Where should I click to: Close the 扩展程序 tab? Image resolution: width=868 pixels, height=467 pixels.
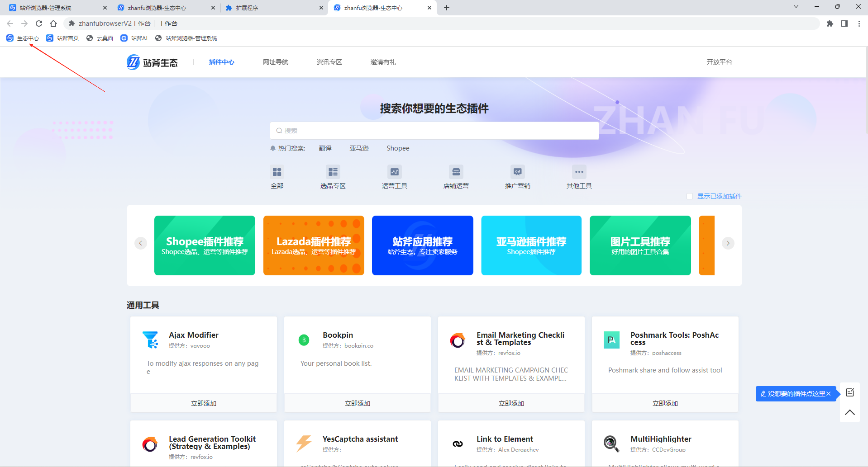point(321,8)
